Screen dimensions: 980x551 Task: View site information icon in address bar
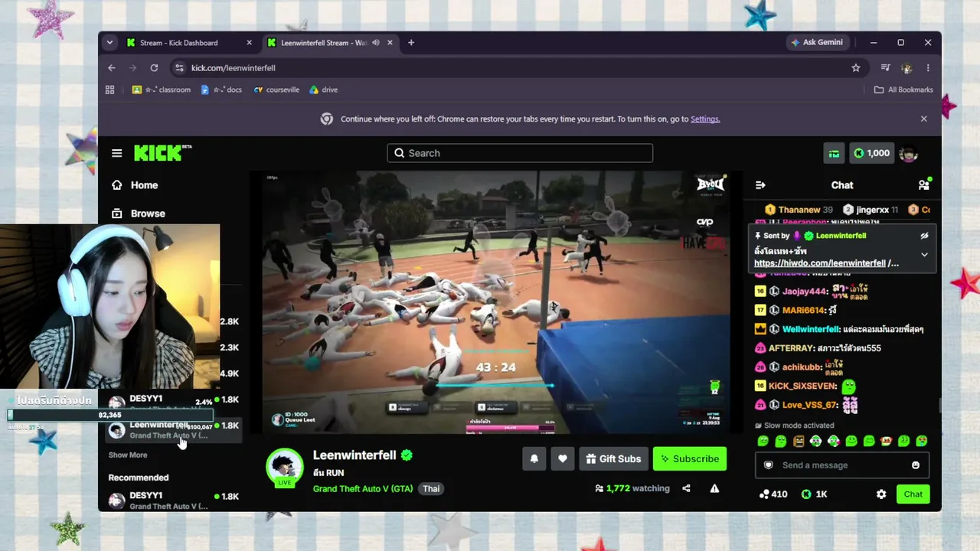coord(179,68)
